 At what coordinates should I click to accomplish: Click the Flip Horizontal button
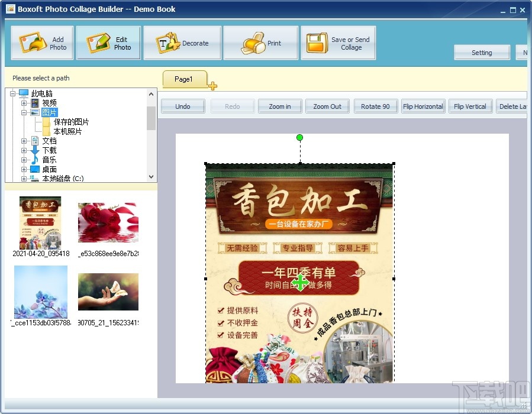coord(423,106)
